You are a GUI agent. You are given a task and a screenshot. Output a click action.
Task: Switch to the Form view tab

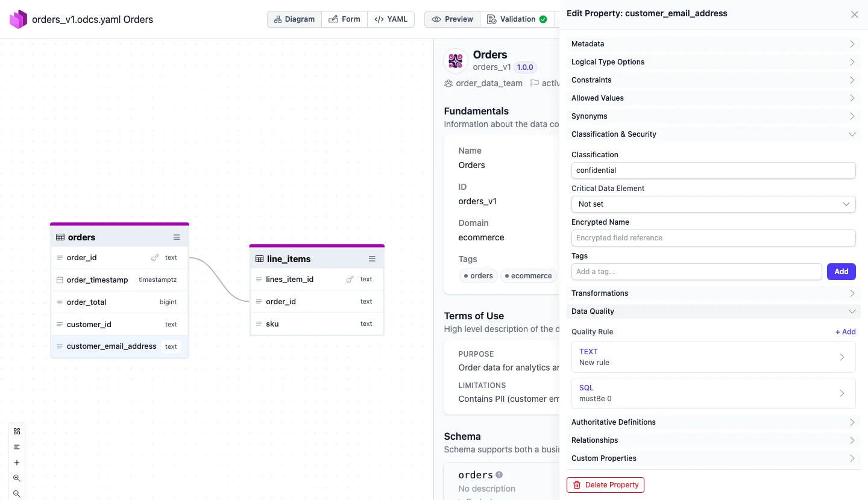tap(345, 19)
